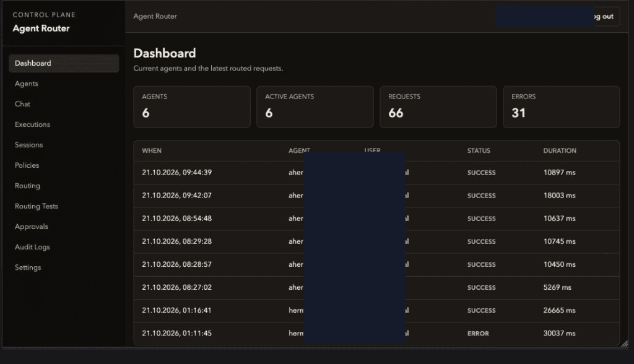The width and height of the screenshot is (634, 364).
Task: Click timestamp 21.10.2026, 08:28:57
Action: point(176,264)
